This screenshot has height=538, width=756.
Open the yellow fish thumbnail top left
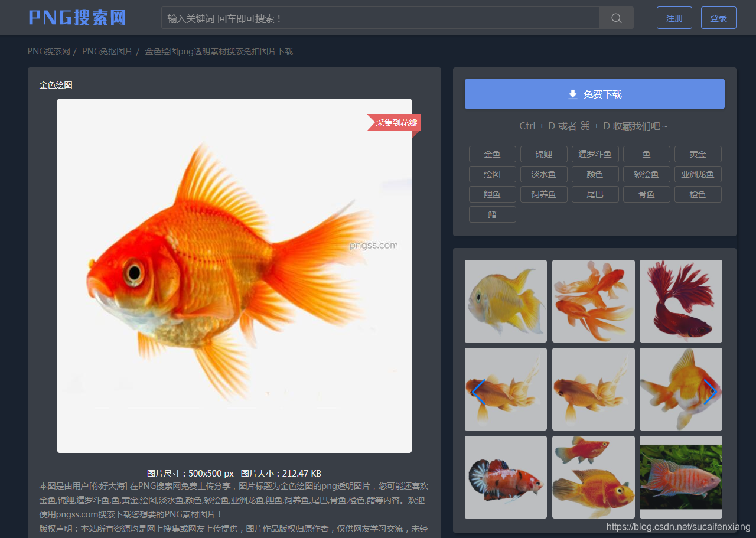tap(506, 301)
